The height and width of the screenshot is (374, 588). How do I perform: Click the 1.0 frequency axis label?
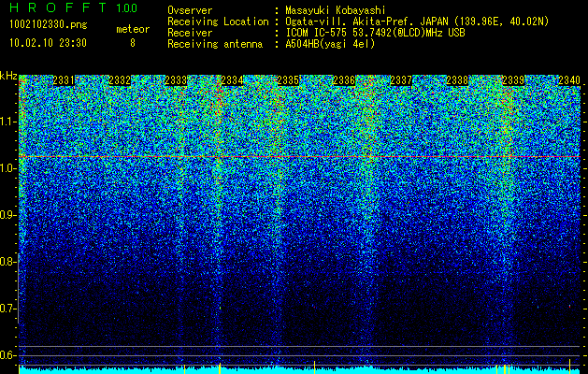[7, 169]
